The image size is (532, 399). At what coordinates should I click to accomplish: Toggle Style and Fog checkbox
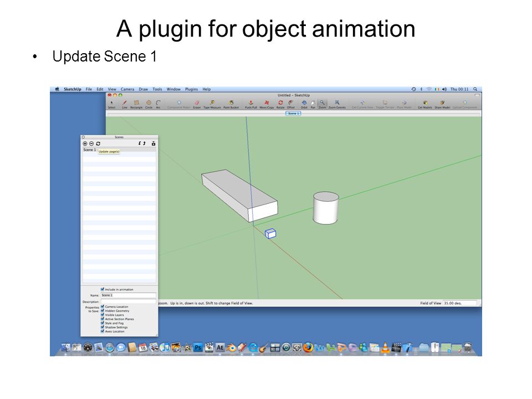[x=103, y=323]
